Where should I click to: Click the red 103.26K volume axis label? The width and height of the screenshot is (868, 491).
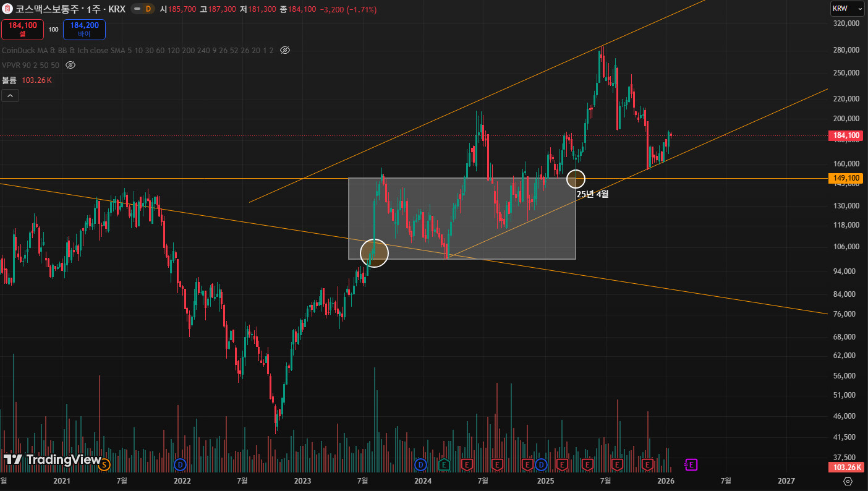pyautogui.click(x=845, y=468)
